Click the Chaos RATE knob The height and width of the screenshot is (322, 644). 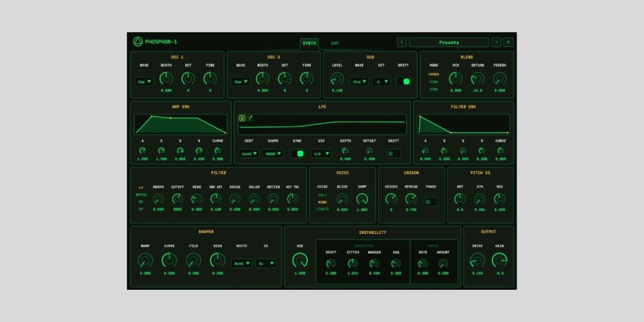pyautogui.click(x=423, y=264)
